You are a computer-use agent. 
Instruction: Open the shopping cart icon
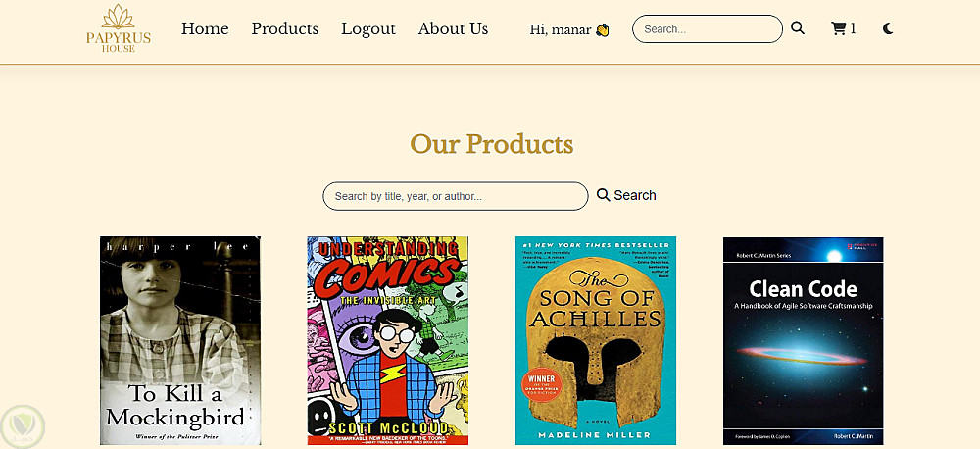[838, 28]
